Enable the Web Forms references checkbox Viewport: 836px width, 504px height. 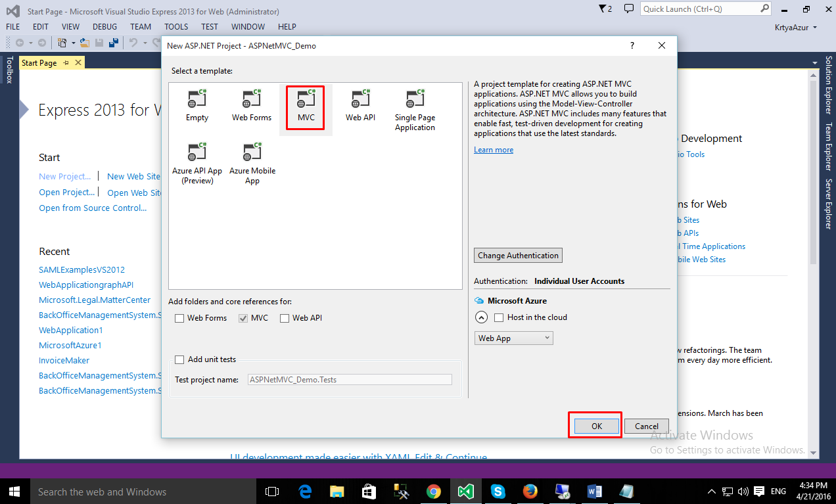pos(179,318)
